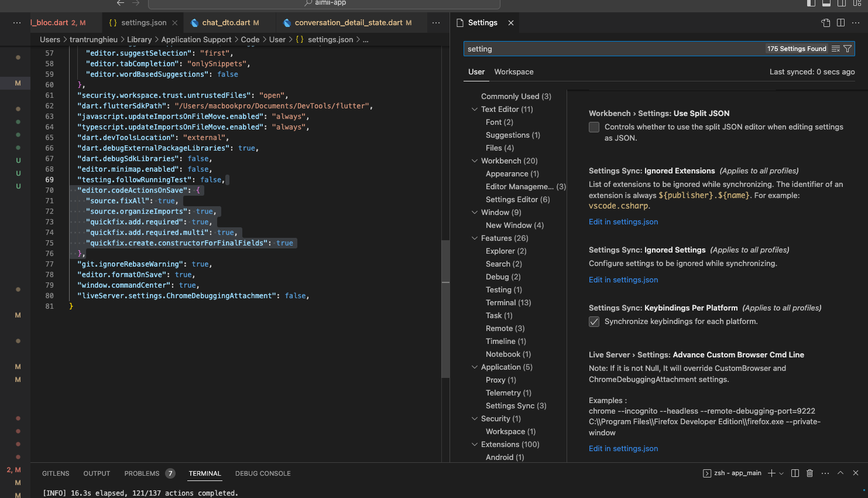The width and height of the screenshot is (868, 498).
Task: Close the Settings tab
Action: pyautogui.click(x=511, y=23)
